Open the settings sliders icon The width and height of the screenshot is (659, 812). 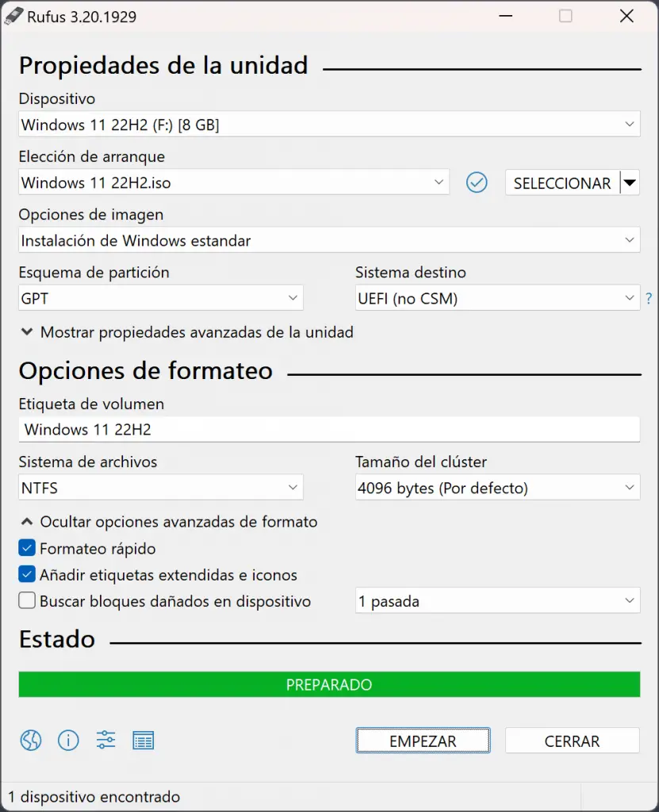105,740
